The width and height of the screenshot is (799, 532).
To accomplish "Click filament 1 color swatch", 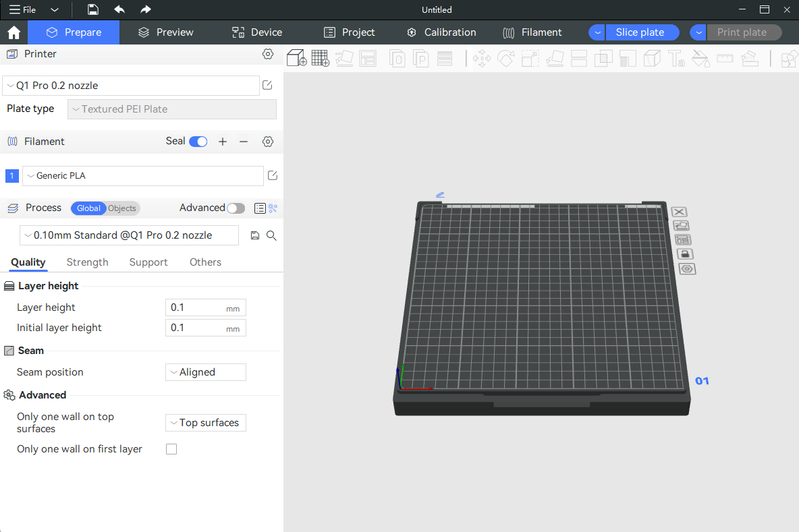I will tap(11, 176).
